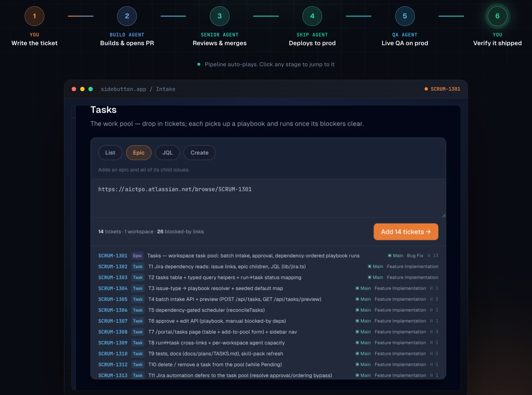The image size is (532, 395).
Task: Open ticket SCRUM-1313 link
Action: pyautogui.click(x=113, y=376)
